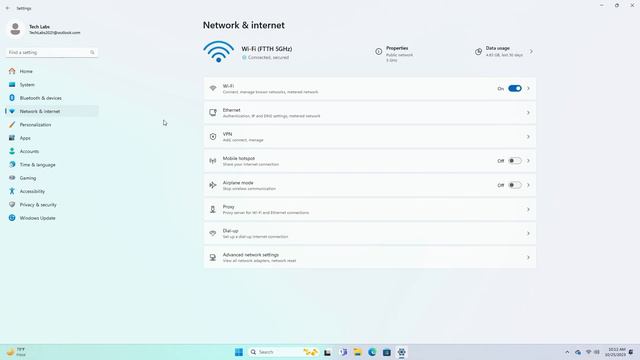640x360 pixels.
Task: Turn on the Mobile hotspot toggle
Action: pyautogui.click(x=515, y=161)
